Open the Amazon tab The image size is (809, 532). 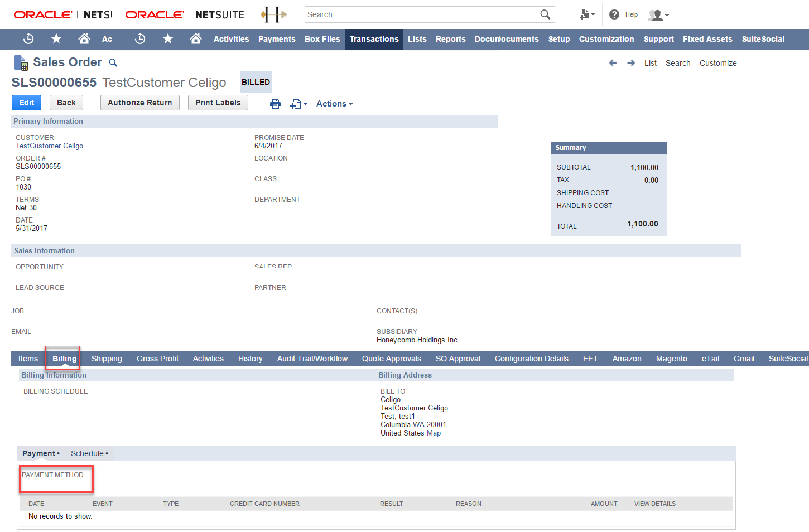(x=627, y=359)
